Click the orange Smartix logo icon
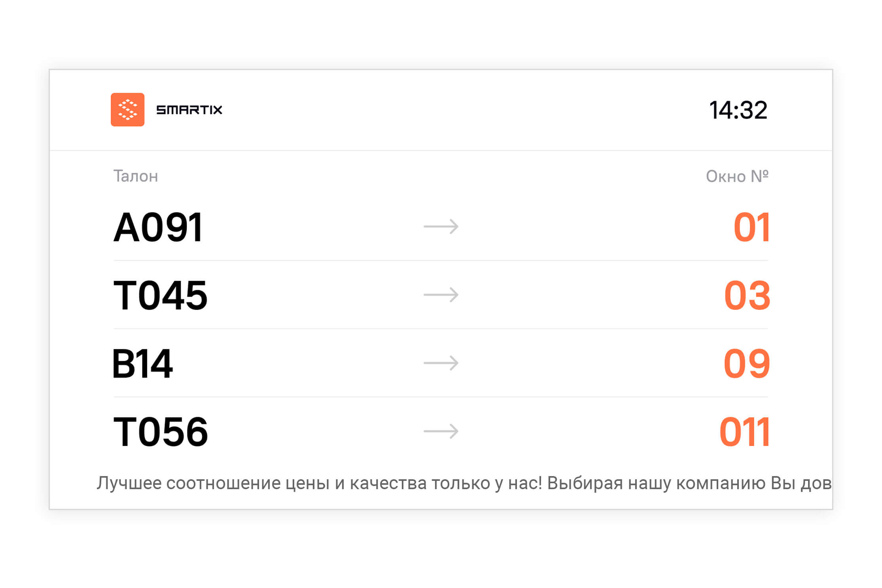This screenshot has height=588, width=882. click(x=127, y=110)
